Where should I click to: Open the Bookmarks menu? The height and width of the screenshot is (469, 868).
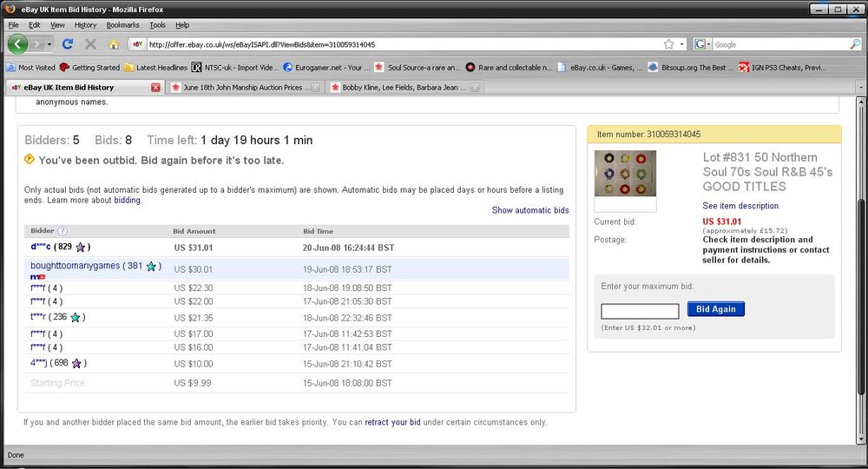click(123, 25)
